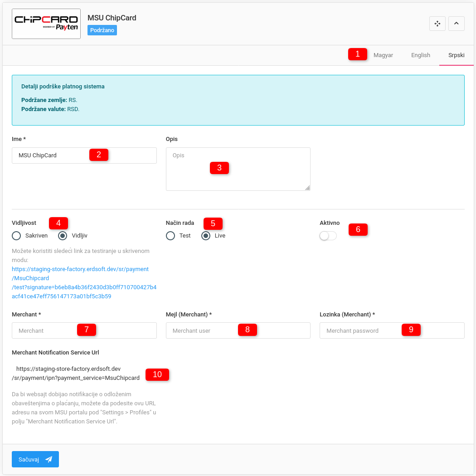Select the Vidljiv visibility radio button

63,236
